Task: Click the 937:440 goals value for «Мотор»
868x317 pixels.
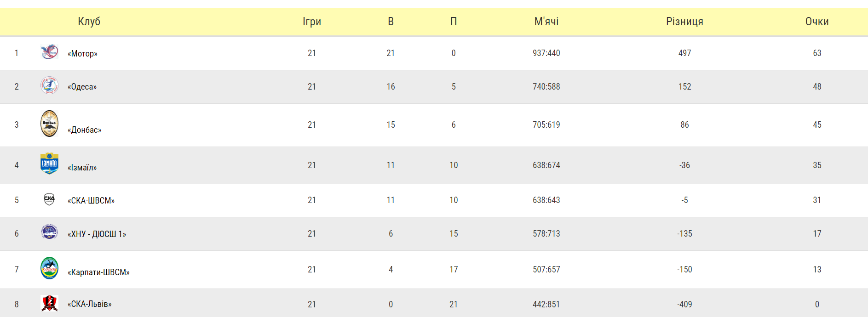Action: pyautogui.click(x=546, y=53)
